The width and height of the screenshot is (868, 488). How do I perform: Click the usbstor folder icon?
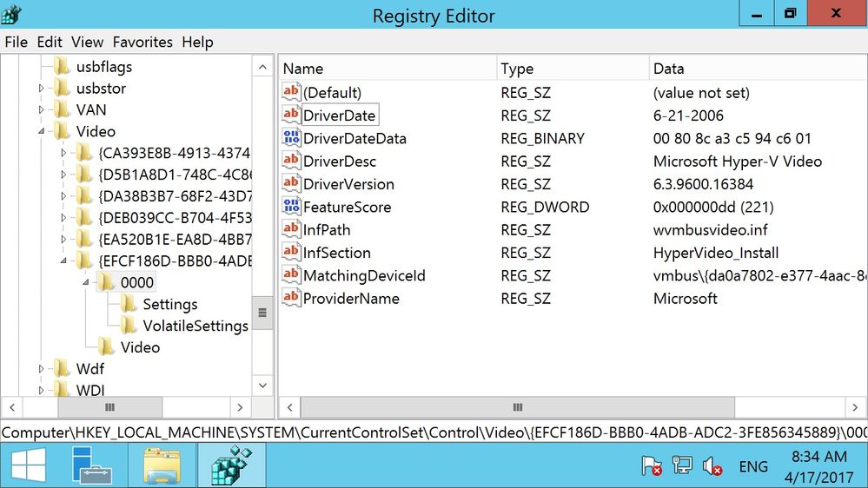(63, 88)
